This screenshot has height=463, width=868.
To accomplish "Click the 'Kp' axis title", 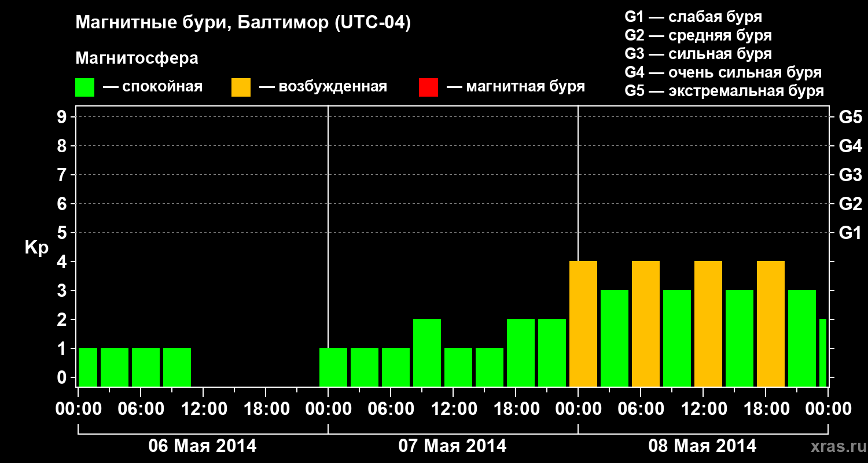I will (36, 248).
